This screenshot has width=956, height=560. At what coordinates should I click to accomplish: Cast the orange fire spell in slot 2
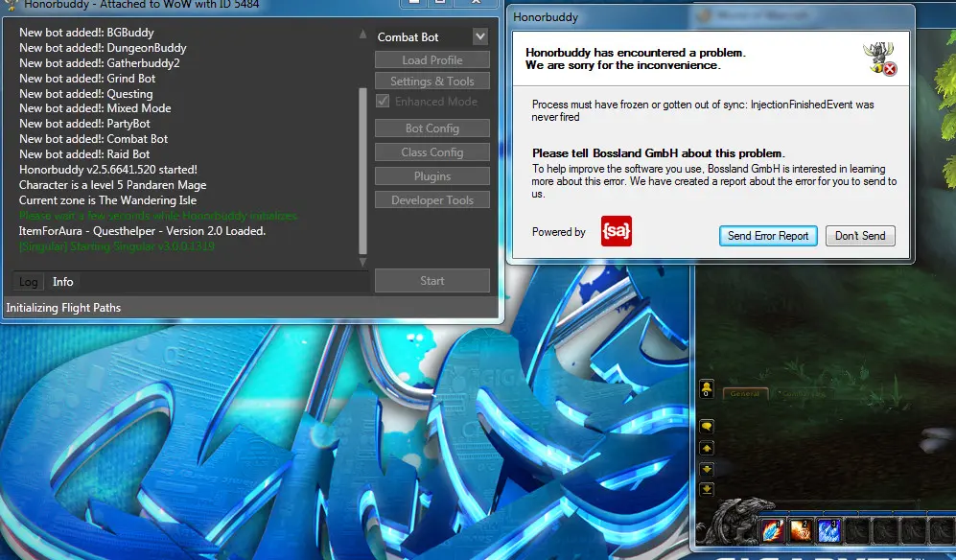tap(801, 528)
